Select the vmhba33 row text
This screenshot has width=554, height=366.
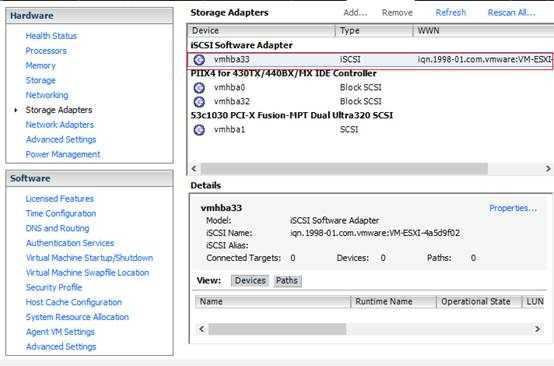click(232, 59)
